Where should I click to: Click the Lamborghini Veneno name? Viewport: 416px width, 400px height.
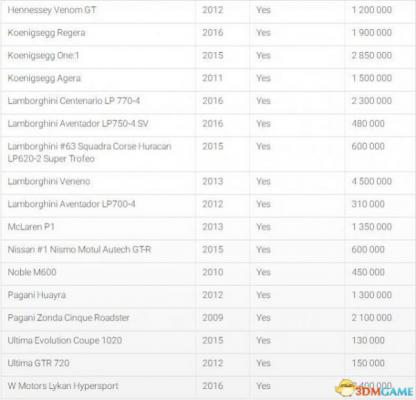click(x=49, y=181)
